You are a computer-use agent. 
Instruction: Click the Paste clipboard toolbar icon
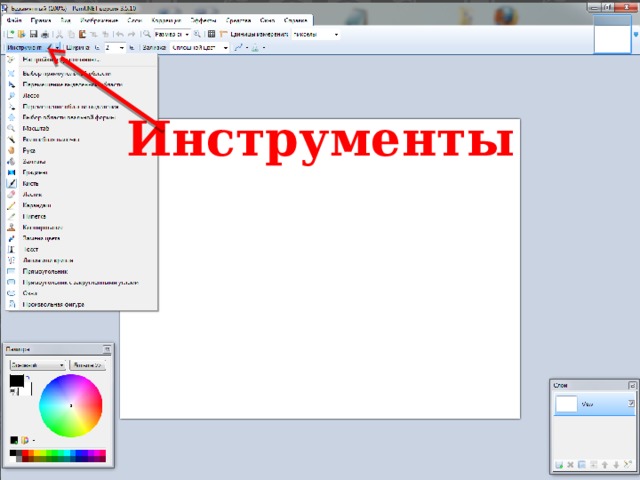point(82,34)
